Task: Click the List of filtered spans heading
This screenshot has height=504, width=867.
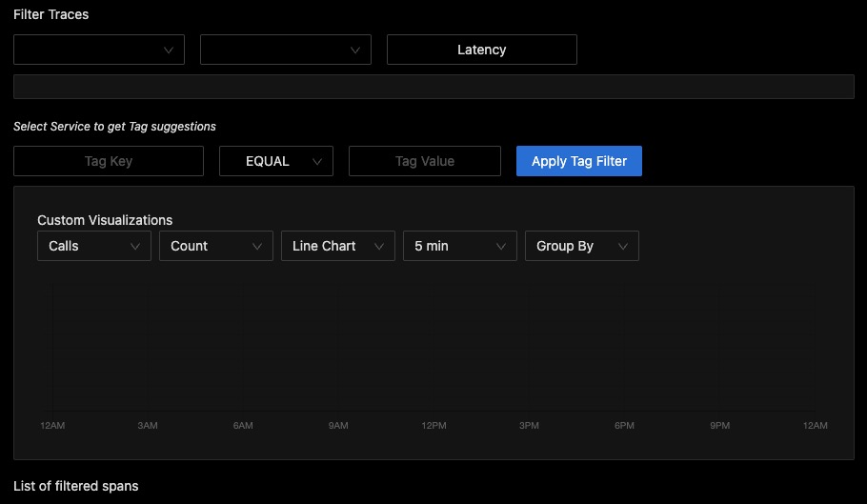Action: (76, 486)
